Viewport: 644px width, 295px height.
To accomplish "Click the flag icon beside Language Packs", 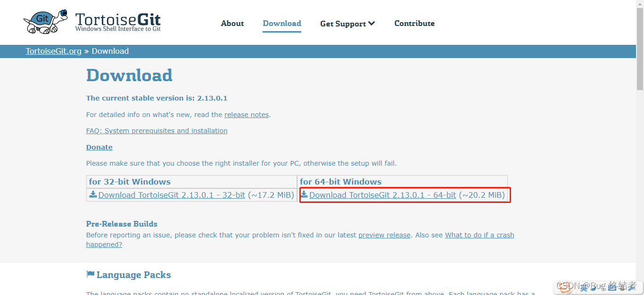I will pos(90,274).
